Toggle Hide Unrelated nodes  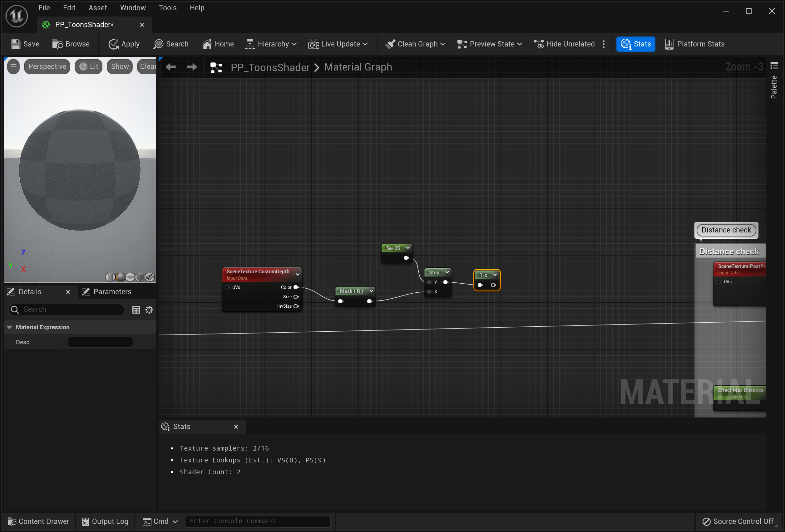click(x=564, y=44)
